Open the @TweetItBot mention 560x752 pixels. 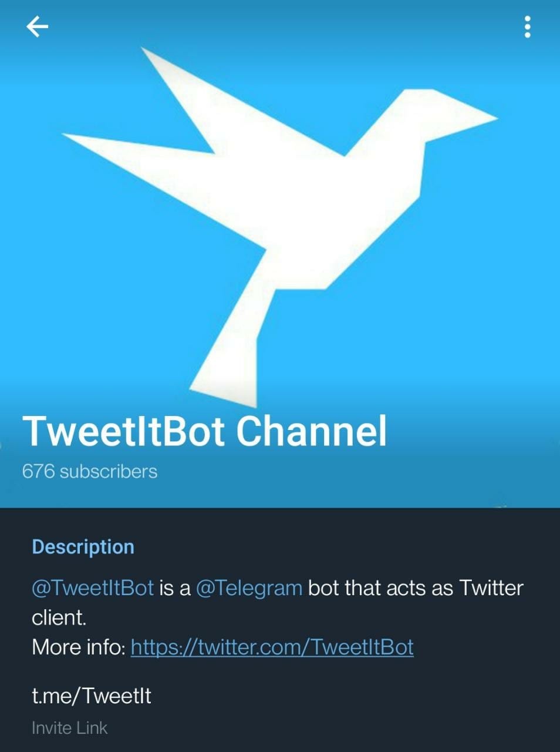point(93,587)
